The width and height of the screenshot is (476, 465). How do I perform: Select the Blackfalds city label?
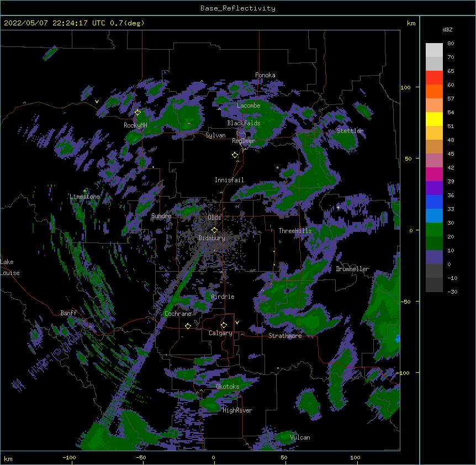coord(244,123)
